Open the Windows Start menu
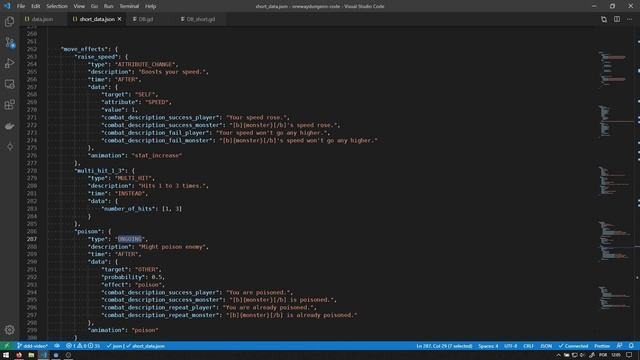640x360 pixels. pos(6,355)
